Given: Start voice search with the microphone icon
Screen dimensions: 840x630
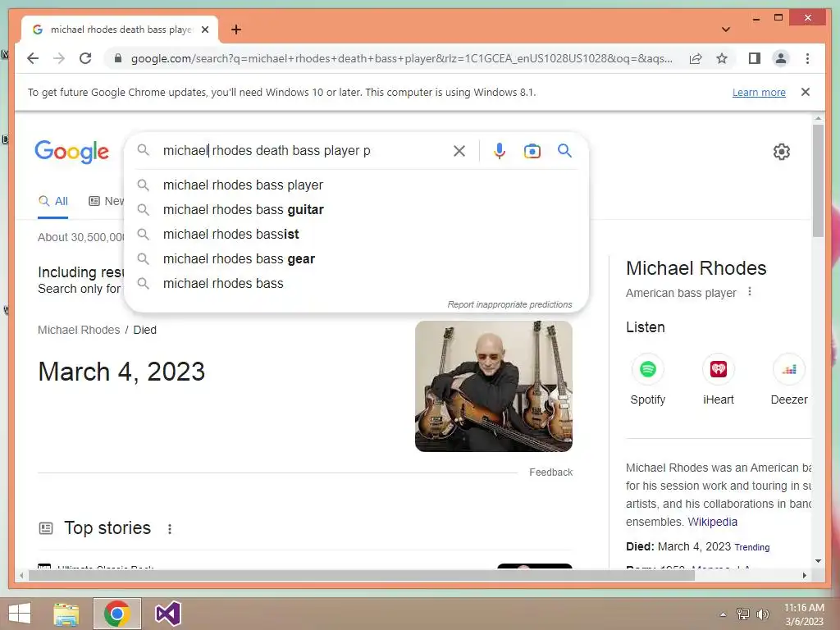Looking at the screenshot, I should [500, 151].
